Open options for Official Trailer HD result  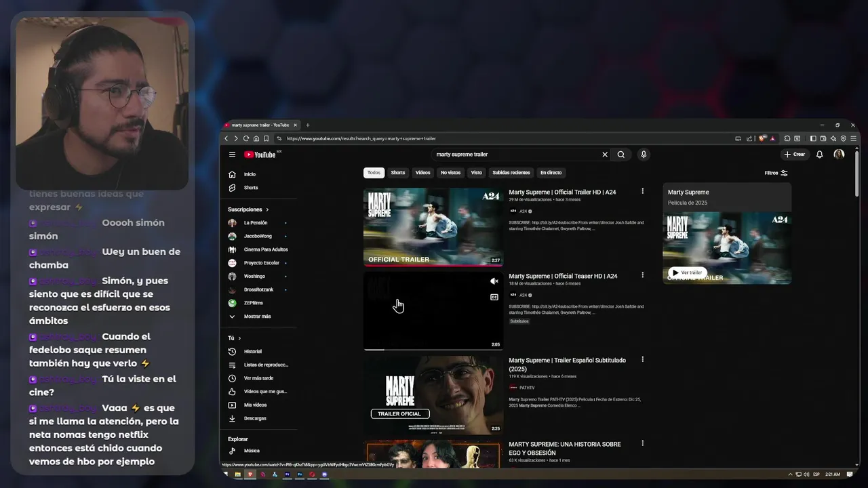[643, 191]
